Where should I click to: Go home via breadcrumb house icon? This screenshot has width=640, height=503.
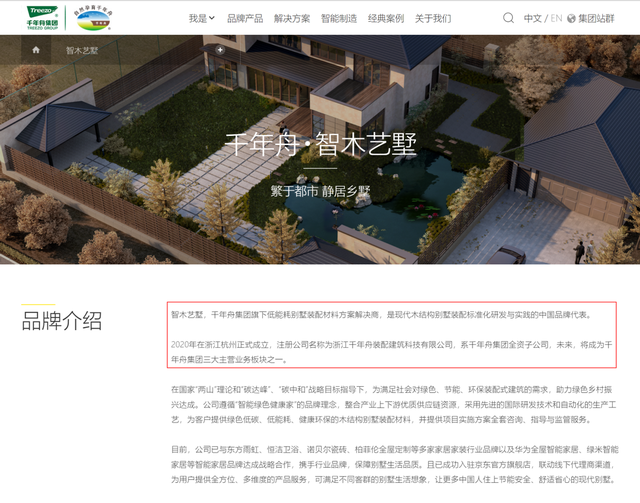coord(36,50)
